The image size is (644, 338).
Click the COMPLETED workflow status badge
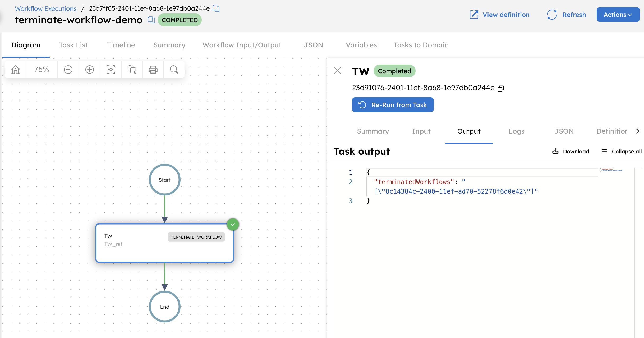[180, 20]
